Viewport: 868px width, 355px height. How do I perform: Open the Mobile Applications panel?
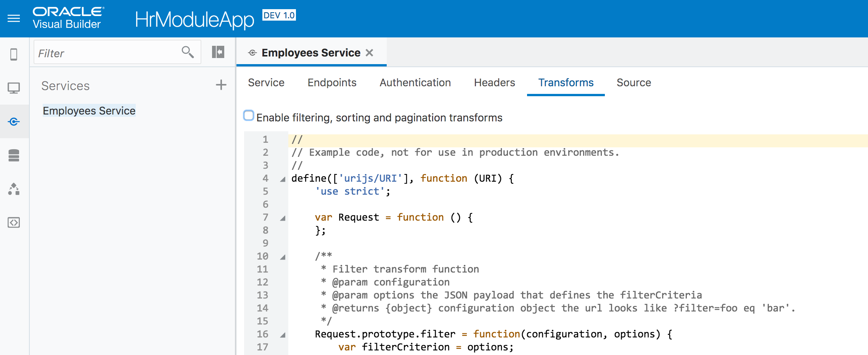pos(14,55)
